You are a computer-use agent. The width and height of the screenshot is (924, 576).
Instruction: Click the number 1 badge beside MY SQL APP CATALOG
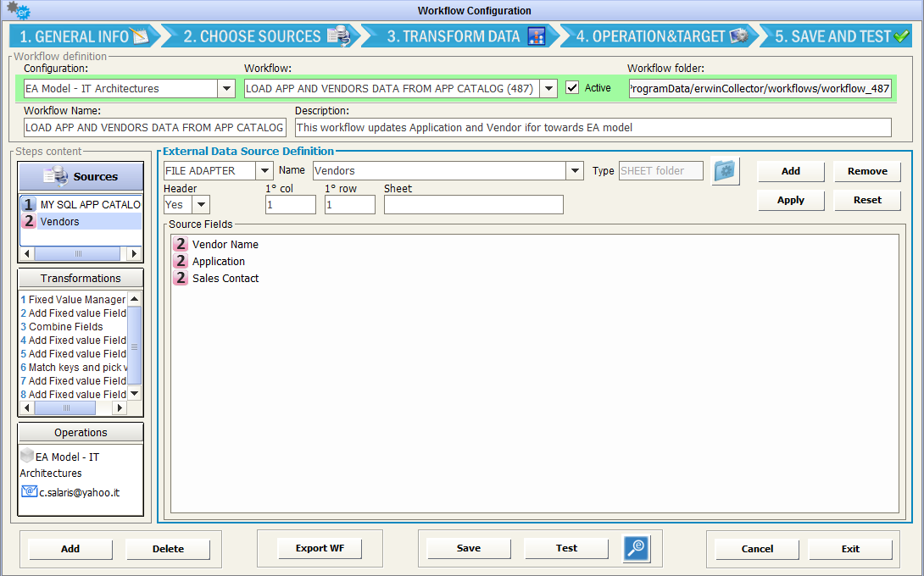pyautogui.click(x=28, y=204)
